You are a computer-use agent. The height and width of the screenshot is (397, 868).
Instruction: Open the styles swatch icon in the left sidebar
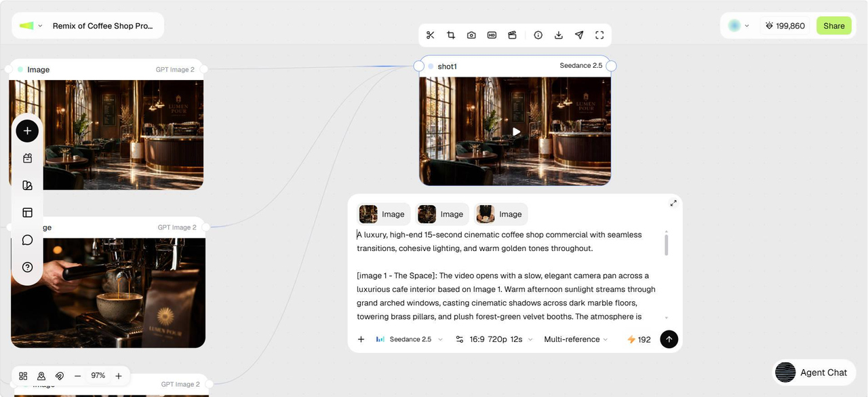coord(27,185)
